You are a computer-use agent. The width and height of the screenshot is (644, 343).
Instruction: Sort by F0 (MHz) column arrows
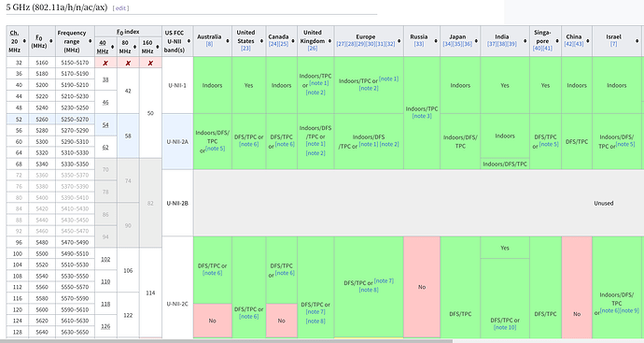coord(51,41)
